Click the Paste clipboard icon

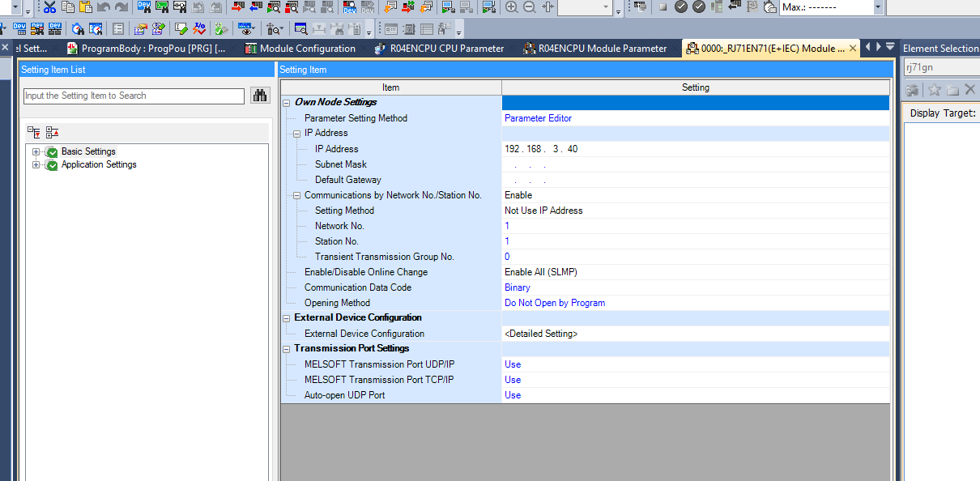pos(86,7)
